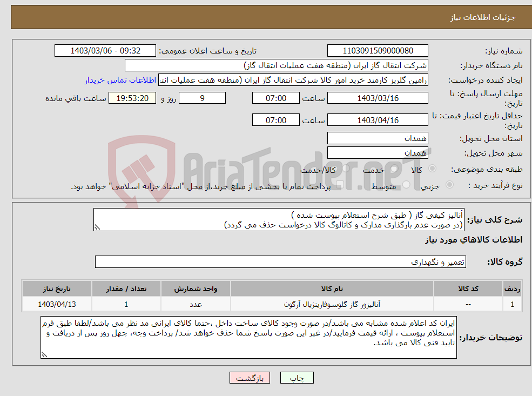Click the تاریخ نیاز column header
The width and height of the screenshot is (532, 396).
click(x=57, y=289)
